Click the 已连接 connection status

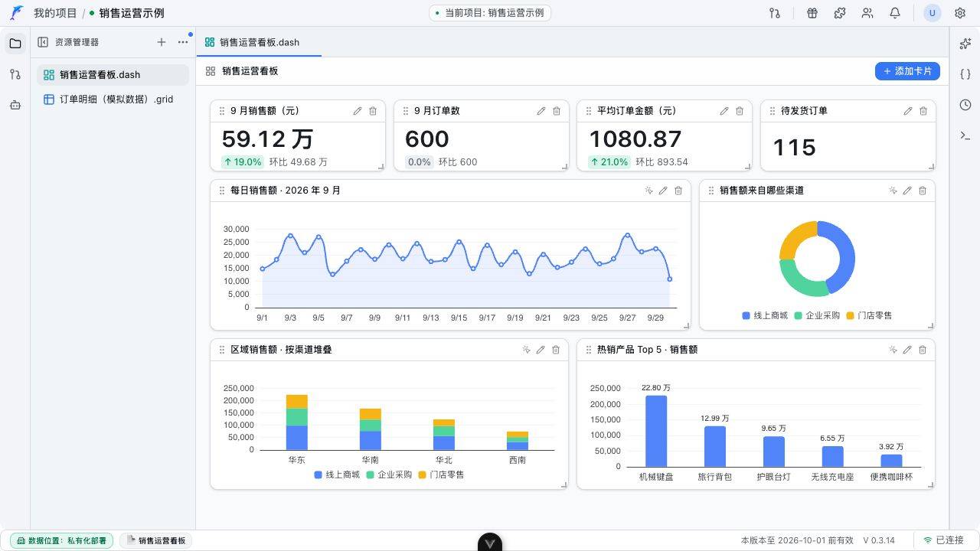tap(943, 540)
